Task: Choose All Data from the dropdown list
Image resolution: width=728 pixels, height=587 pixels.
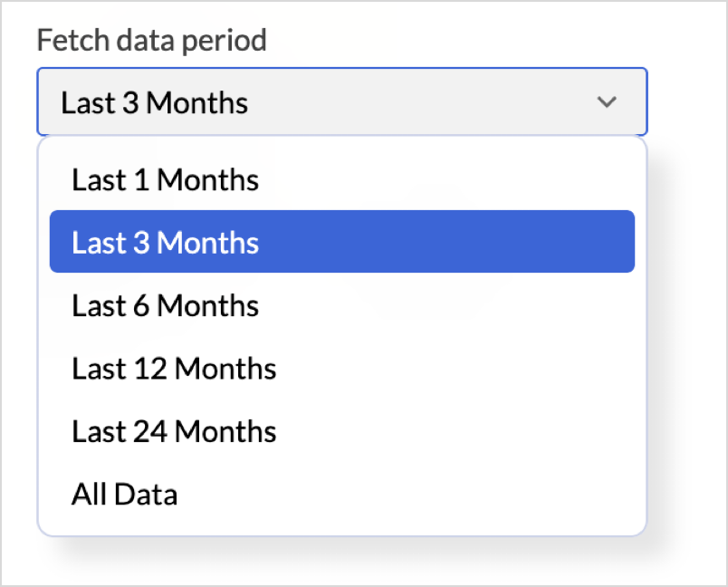Action: [x=125, y=495]
